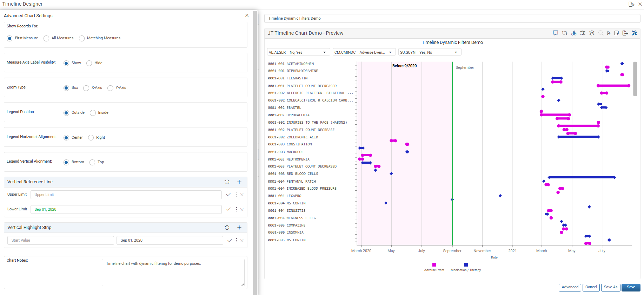Click the speech bubble comment icon
644x295 pixels.
pyautogui.click(x=555, y=33)
